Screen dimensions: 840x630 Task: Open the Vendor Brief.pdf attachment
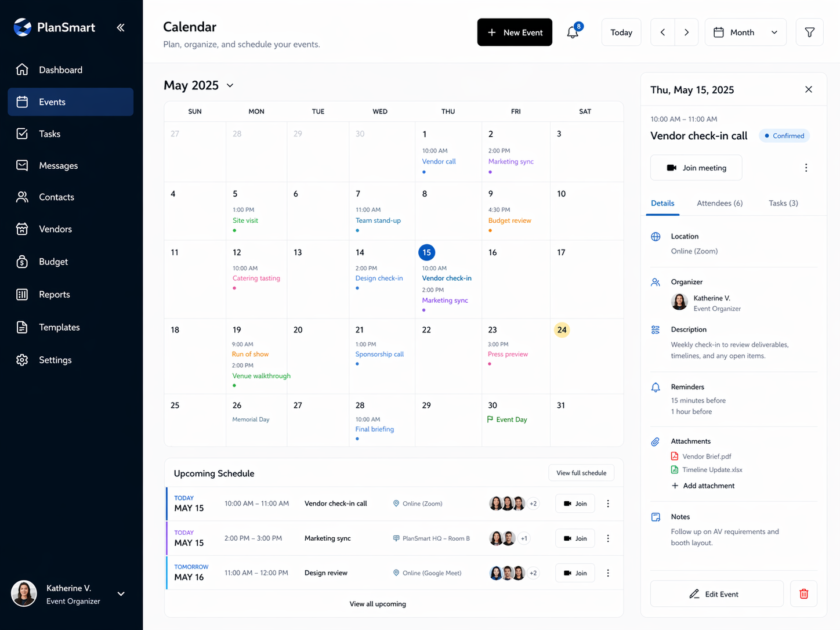[x=707, y=457]
